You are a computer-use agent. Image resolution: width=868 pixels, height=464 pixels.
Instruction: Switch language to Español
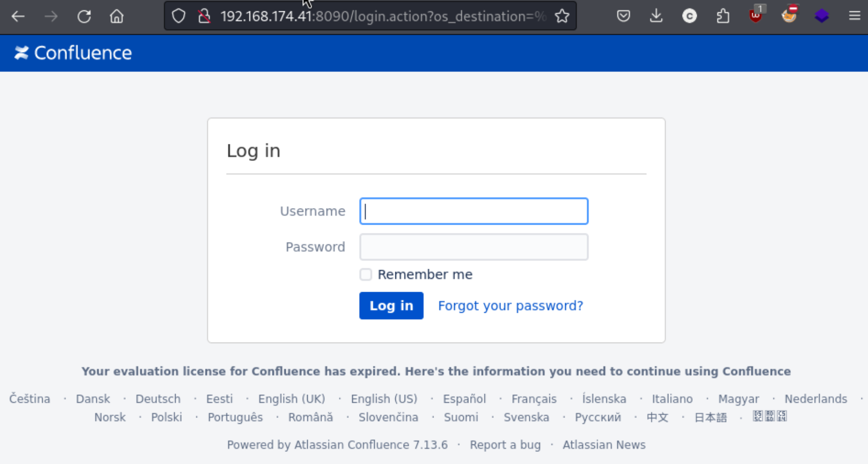pos(464,399)
